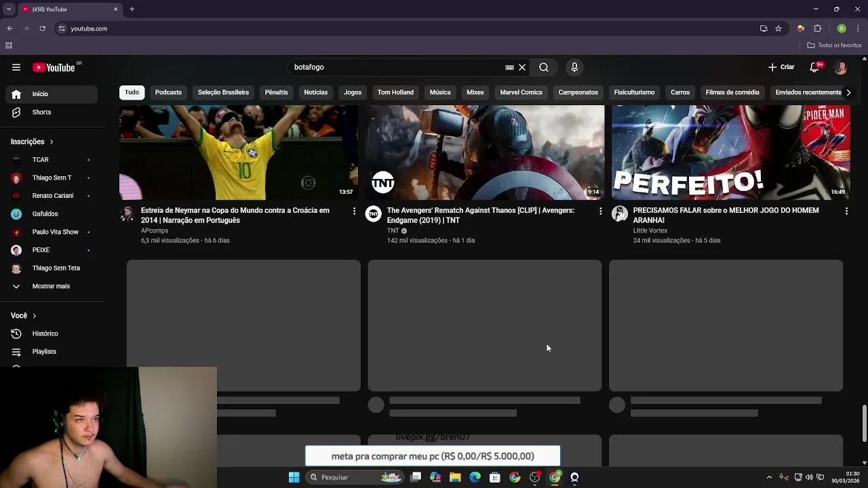Select the Notícias filter chip
The width and height of the screenshot is (868, 488).
click(x=315, y=92)
